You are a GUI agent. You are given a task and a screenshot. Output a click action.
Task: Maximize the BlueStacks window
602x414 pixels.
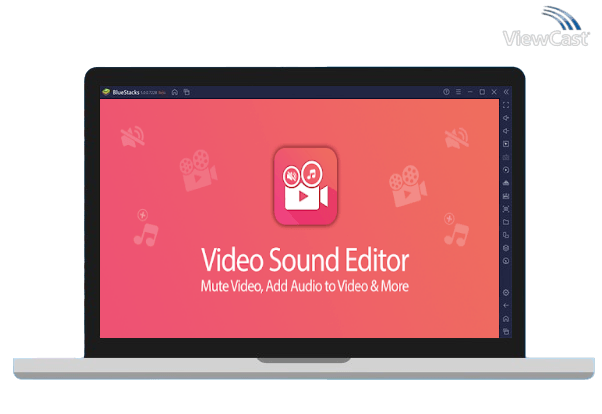coord(482,92)
